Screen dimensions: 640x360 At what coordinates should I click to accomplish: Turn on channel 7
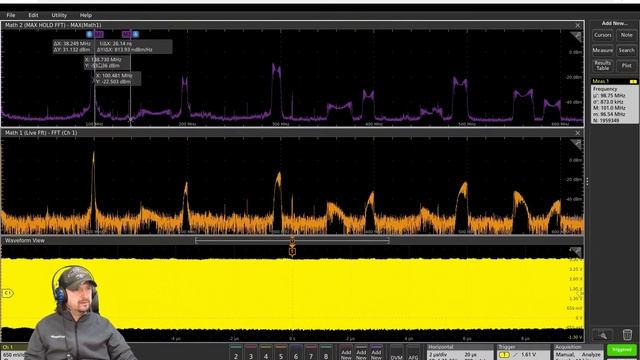coord(311,353)
